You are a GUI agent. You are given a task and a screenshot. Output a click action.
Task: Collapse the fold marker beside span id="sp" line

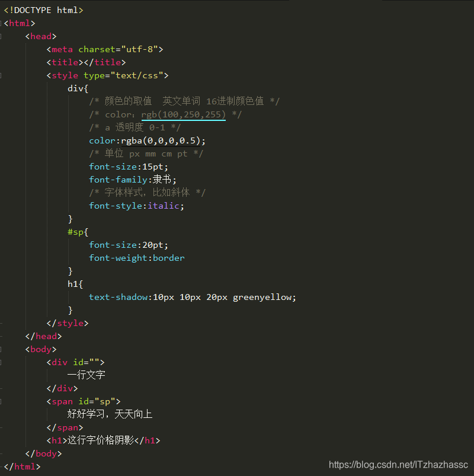[x=1, y=402]
